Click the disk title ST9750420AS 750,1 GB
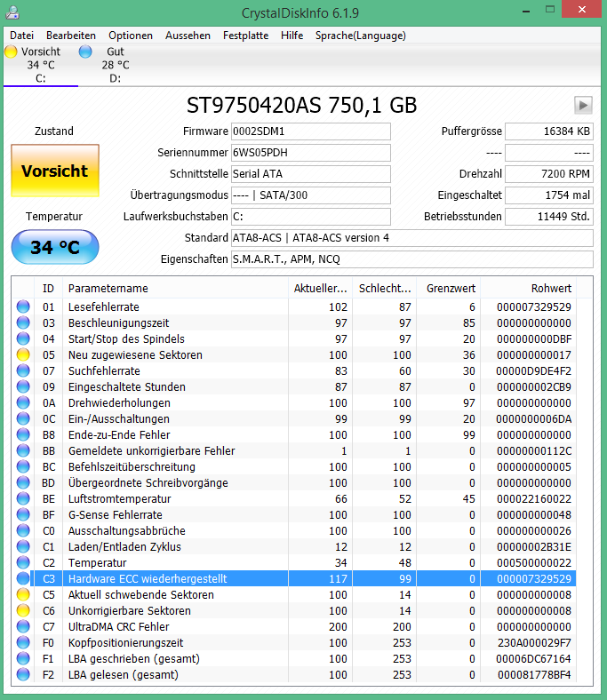The image size is (607, 700). tap(301, 106)
